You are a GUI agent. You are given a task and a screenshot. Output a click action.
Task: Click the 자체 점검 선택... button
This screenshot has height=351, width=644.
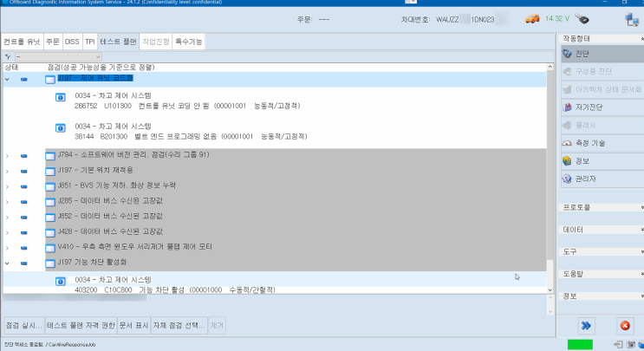[179, 326]
